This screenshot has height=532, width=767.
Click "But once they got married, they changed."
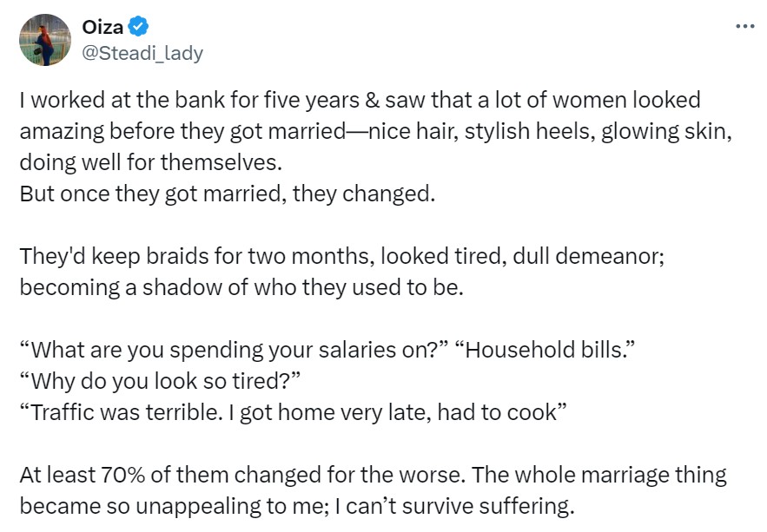tap(226, 193)
